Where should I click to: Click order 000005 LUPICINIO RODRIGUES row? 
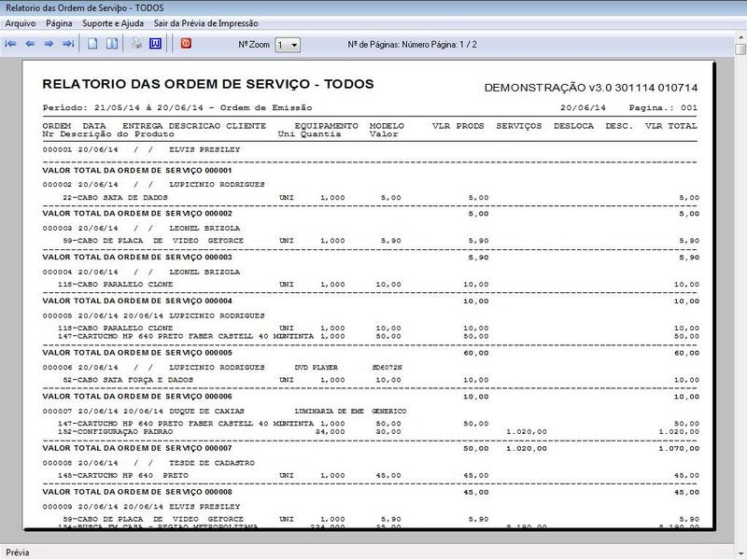point(153,315)
